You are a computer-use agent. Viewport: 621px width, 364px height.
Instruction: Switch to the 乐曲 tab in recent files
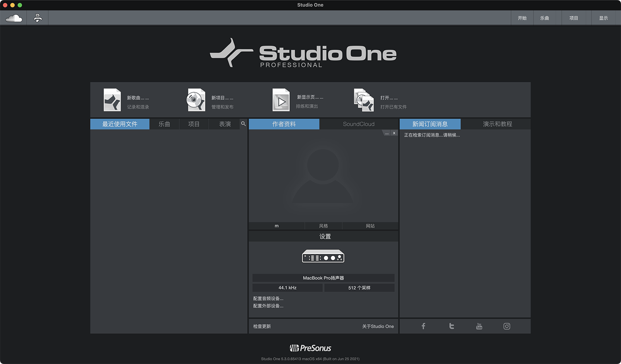pos(164,124)
